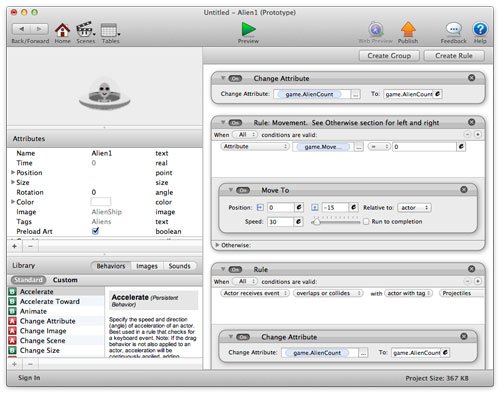Screen dimensions: 500x393
Task: Toggle On switch of bottom Rule
Action: 235,270
